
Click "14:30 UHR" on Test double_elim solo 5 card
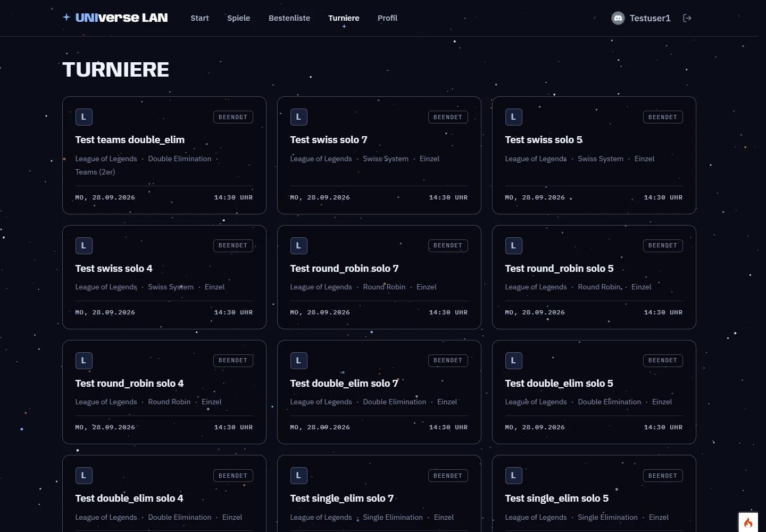pyautogui.click(x=663, y=428)
